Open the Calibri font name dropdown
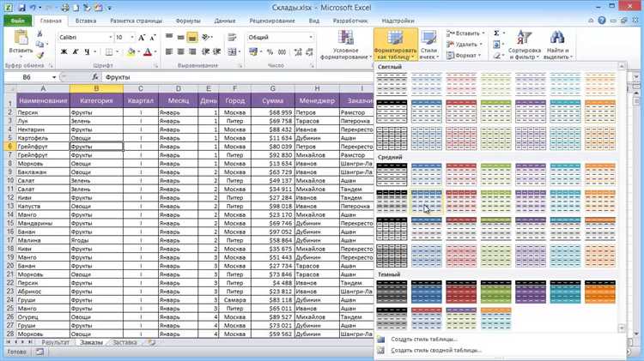The width and height of the screenshot is (644, 361). click(110, 38)
